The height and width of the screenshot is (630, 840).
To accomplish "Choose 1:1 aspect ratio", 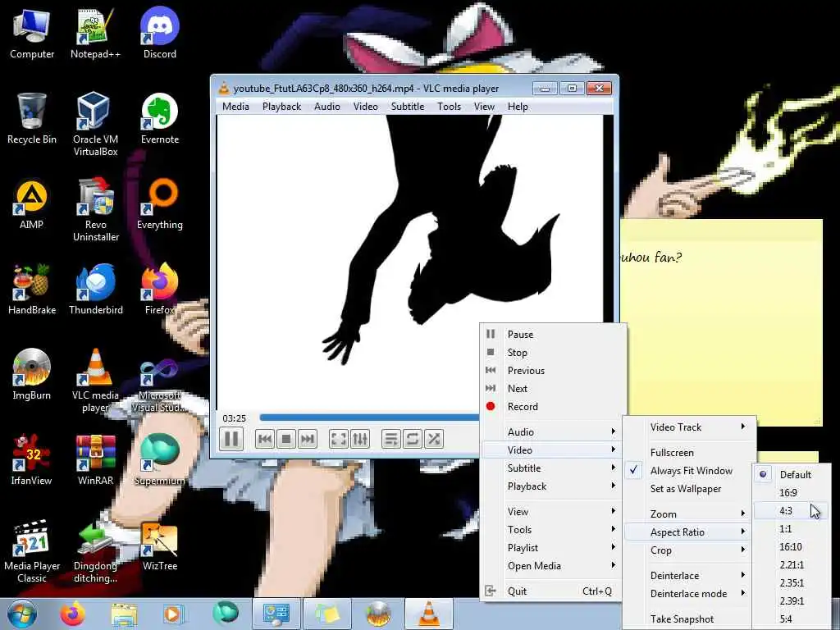I will 792,529.
